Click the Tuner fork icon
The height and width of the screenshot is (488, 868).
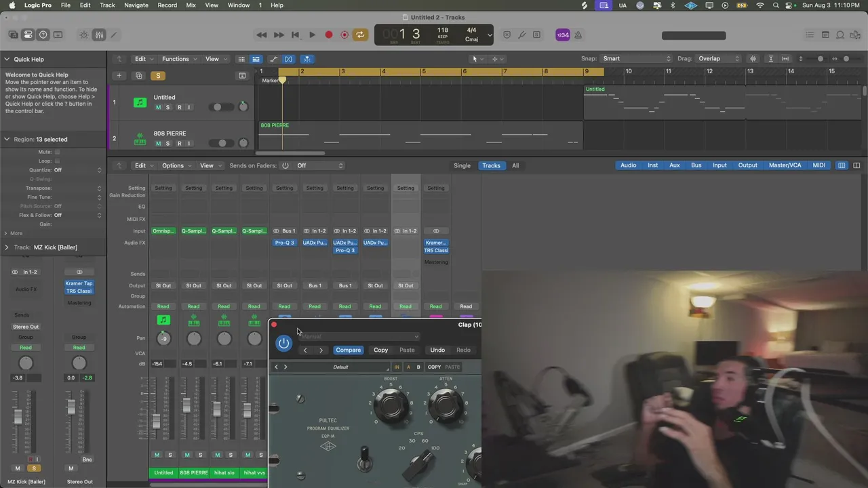[x=522, y=35]
